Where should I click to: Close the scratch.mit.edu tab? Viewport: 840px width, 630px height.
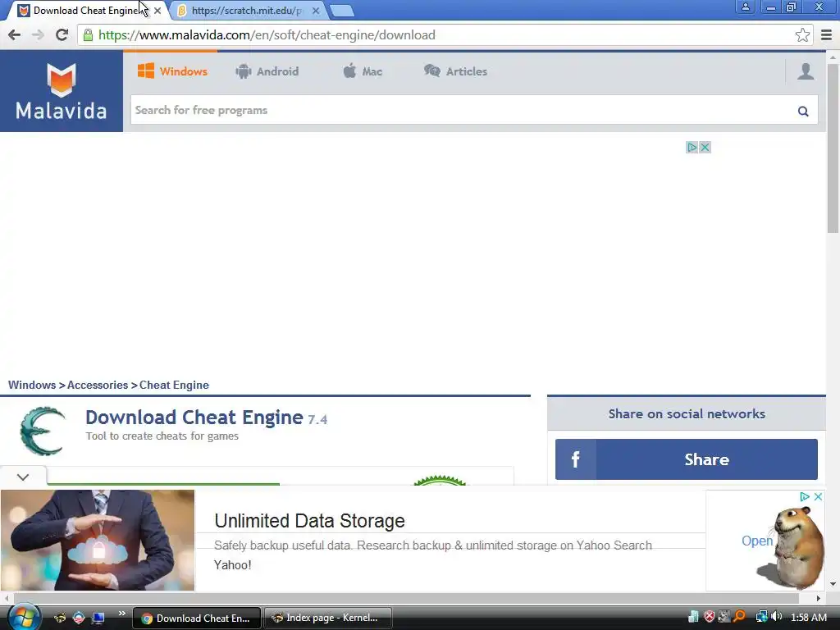[x=316, y=11]
